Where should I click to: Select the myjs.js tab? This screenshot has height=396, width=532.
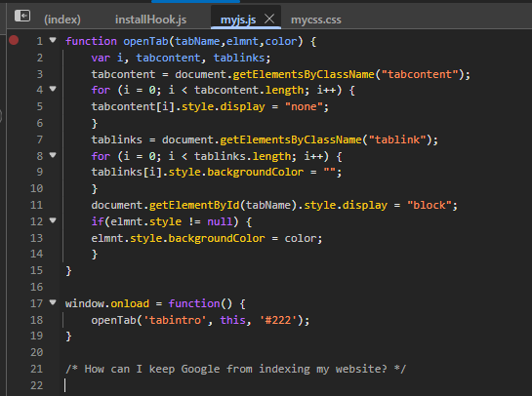point(238,20)
